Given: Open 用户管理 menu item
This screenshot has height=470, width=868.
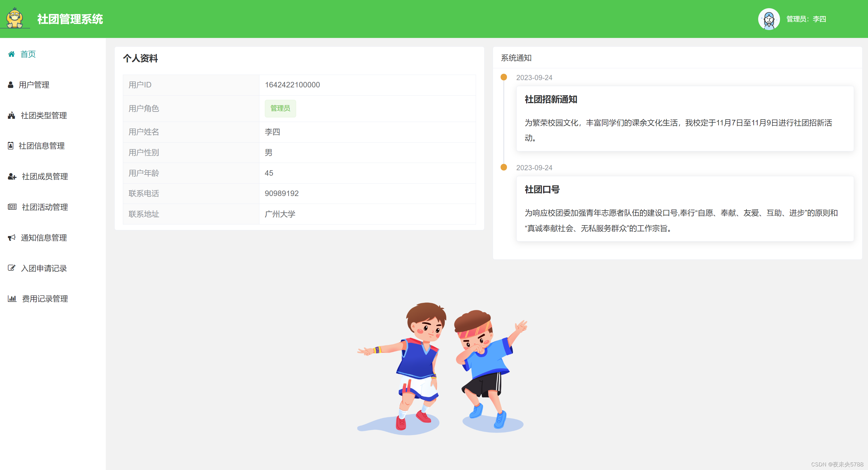Looking at the screenshot, I should [34, 85].
